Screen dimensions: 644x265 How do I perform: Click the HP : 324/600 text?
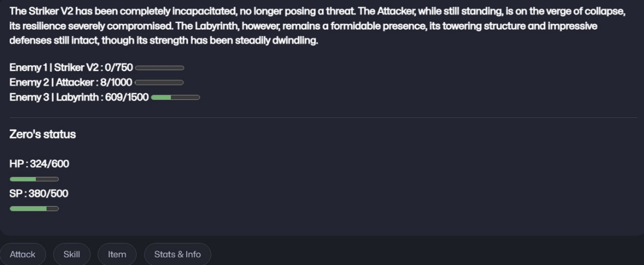[39, 164]
